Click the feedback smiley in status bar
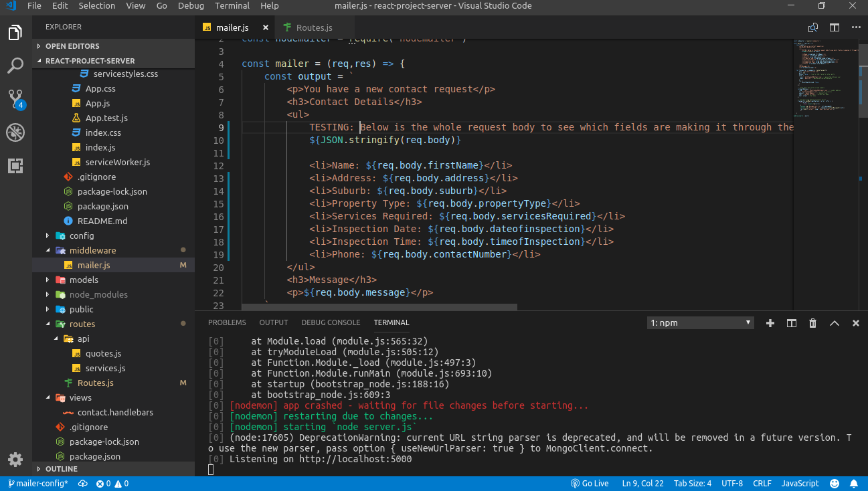Image resolution: width=868 pixels, height=491 pixels. 835,484
